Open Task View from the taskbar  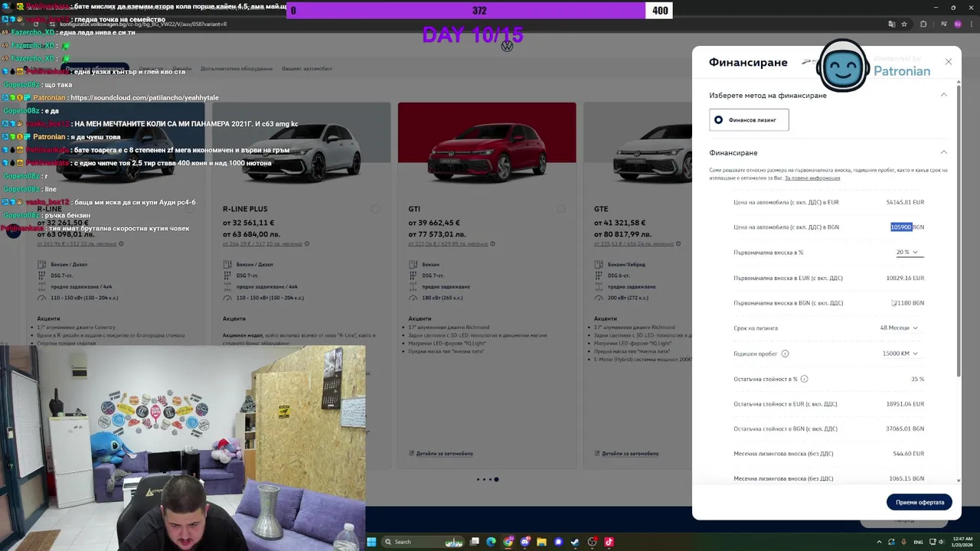point(475,542)
